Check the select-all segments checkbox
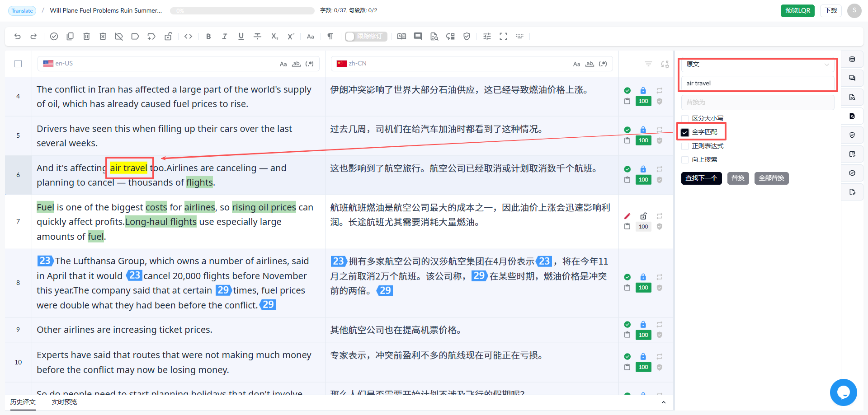 point(18,64)
